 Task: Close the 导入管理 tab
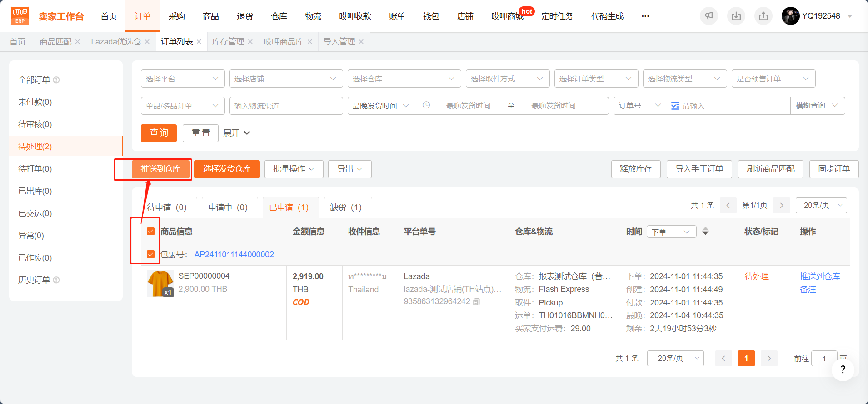point(361,42)
